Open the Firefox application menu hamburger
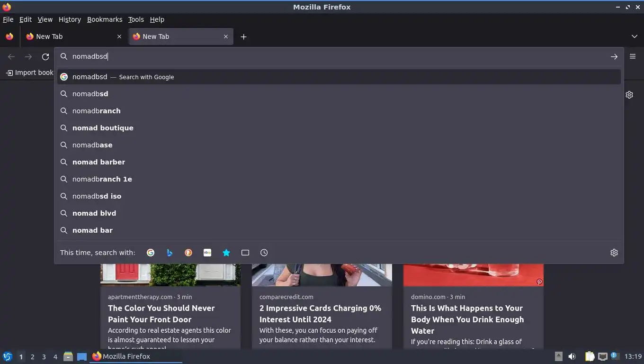 coord(633,56)
